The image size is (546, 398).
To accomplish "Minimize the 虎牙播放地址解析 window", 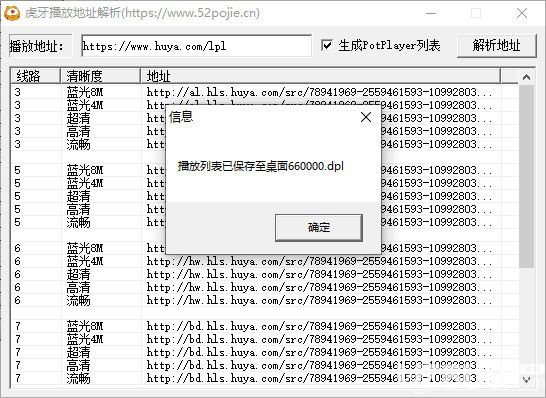I will click(x=431, y=14).
